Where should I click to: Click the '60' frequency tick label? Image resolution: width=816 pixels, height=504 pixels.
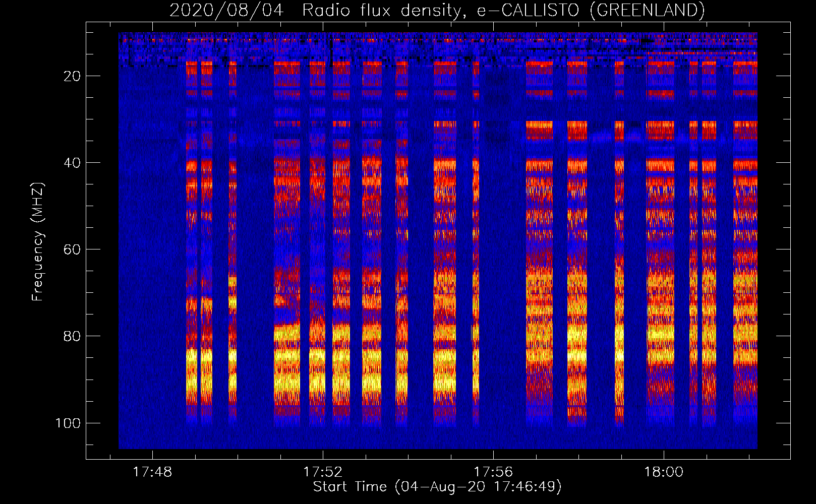(72, 249)
